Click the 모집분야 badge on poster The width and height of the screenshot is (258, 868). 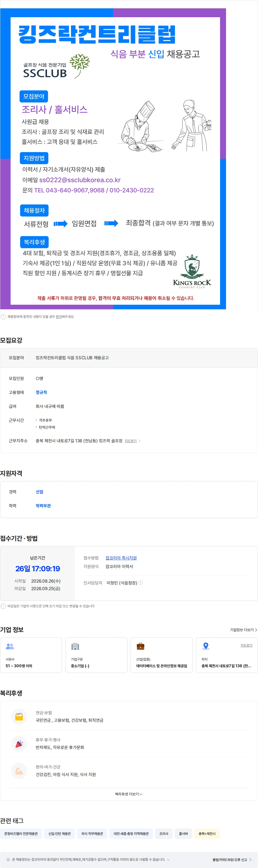tap(34, 96)
